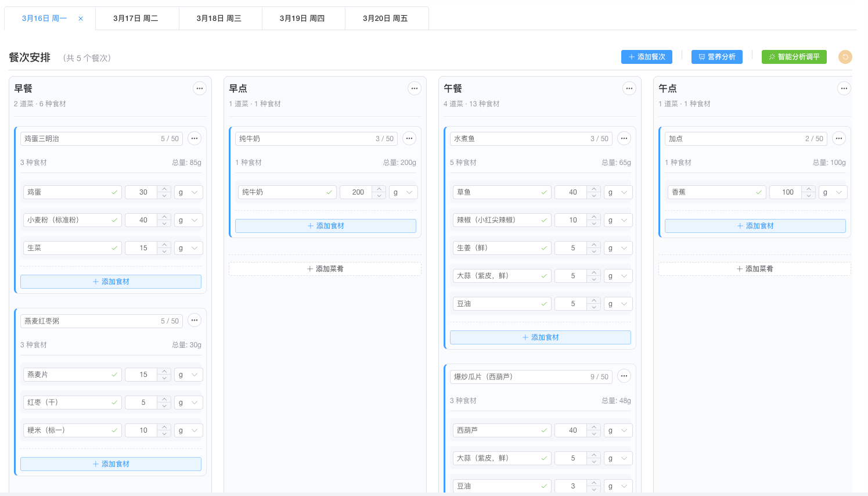Open the 午点 meal more-options menu
Viewport: 868px width, 496px height.
pos(844,88)
